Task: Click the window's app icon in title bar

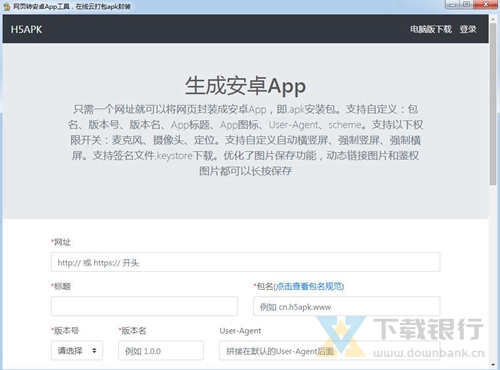Action: 7,6
